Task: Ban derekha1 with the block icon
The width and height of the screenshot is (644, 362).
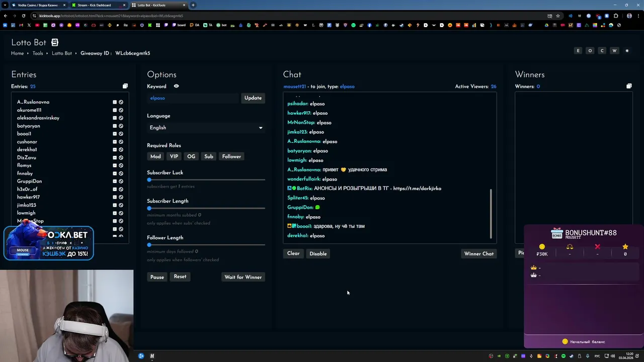Action: tap(121, 150)
